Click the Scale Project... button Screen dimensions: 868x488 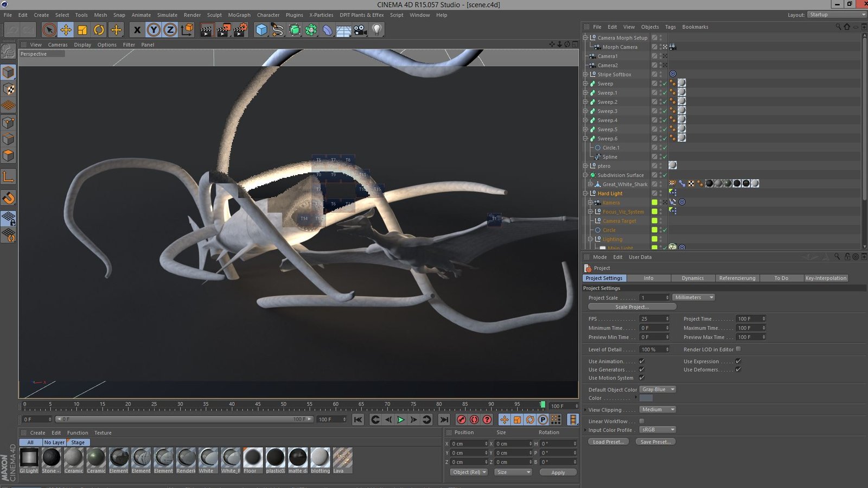(x=631, y=307)
